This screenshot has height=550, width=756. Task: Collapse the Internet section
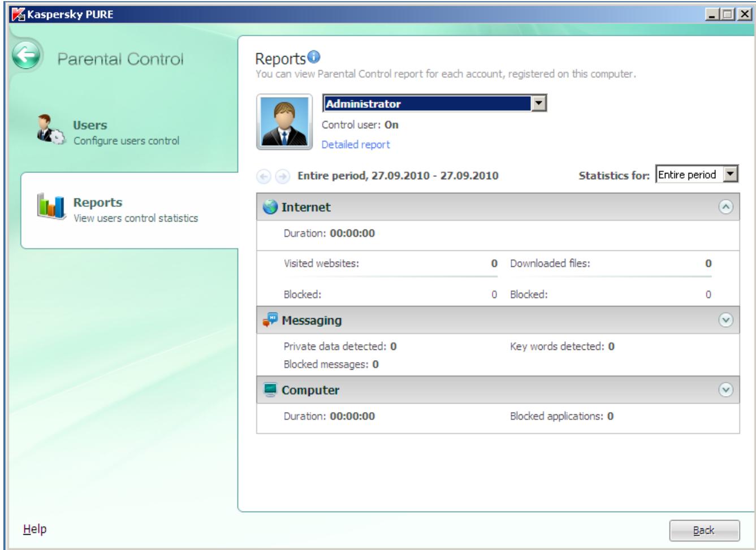point(725,207)
